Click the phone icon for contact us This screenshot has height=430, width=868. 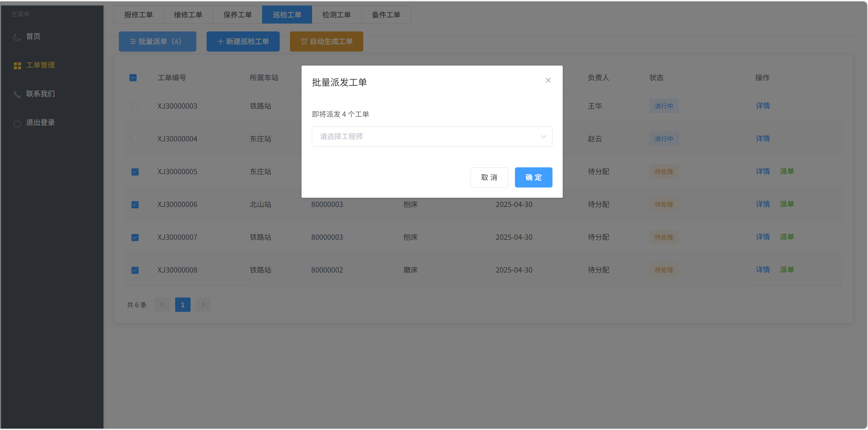pos(17,94)
